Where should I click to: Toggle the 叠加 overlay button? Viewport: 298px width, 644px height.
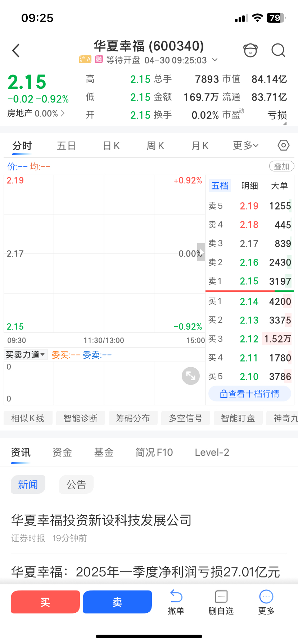click(281, 166)
